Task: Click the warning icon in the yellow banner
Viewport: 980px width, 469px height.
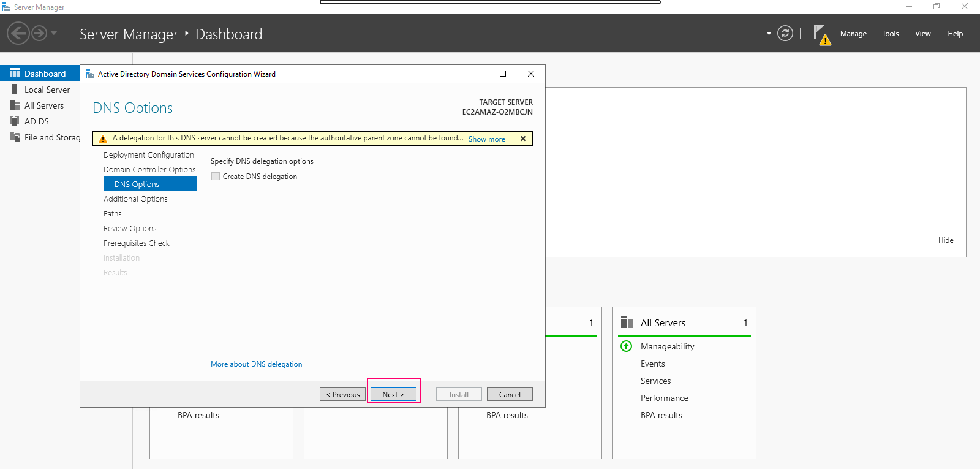Action: 103,139
